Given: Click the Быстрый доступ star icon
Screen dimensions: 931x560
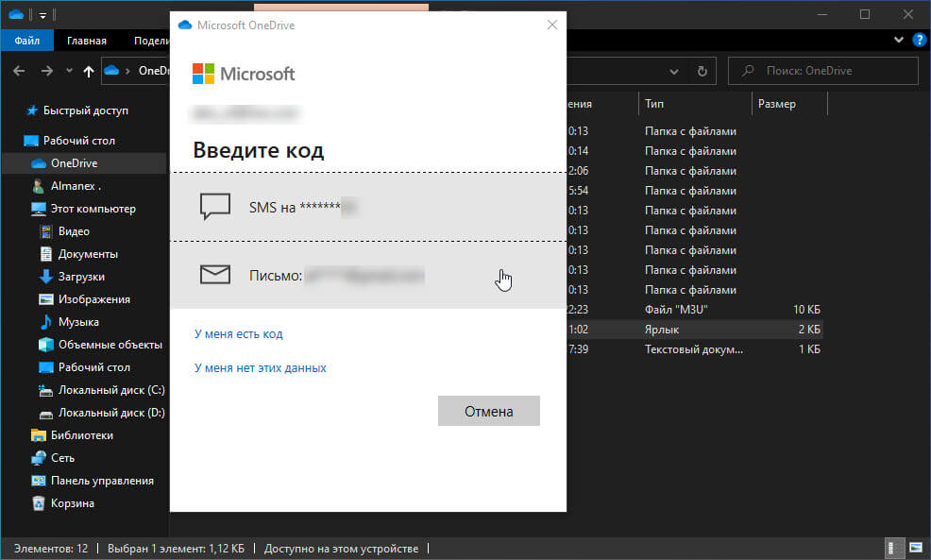Looking at the screenshot, I should point(33,110).
